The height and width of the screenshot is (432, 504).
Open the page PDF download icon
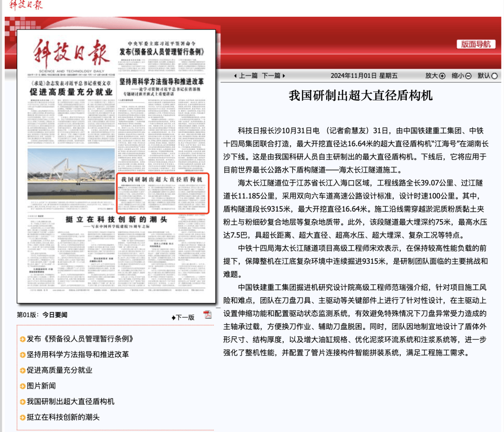(208, 315)
